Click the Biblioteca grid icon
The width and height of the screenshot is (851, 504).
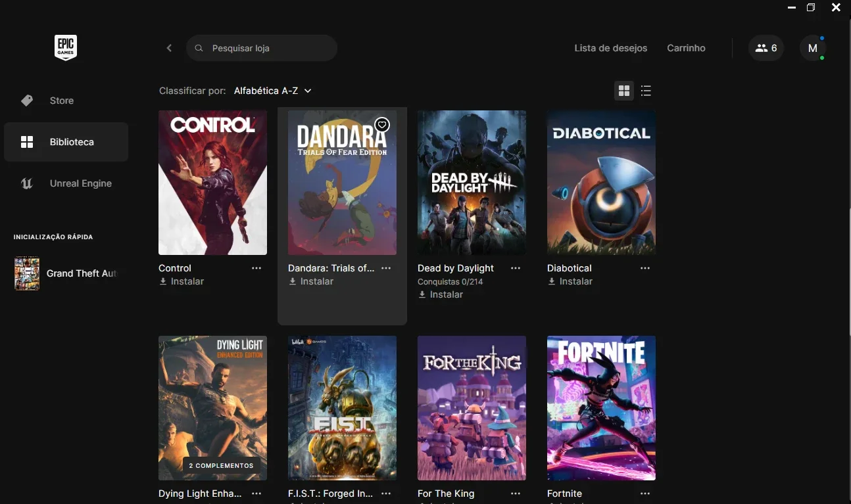pyautogui.click(x=27, y=142)
